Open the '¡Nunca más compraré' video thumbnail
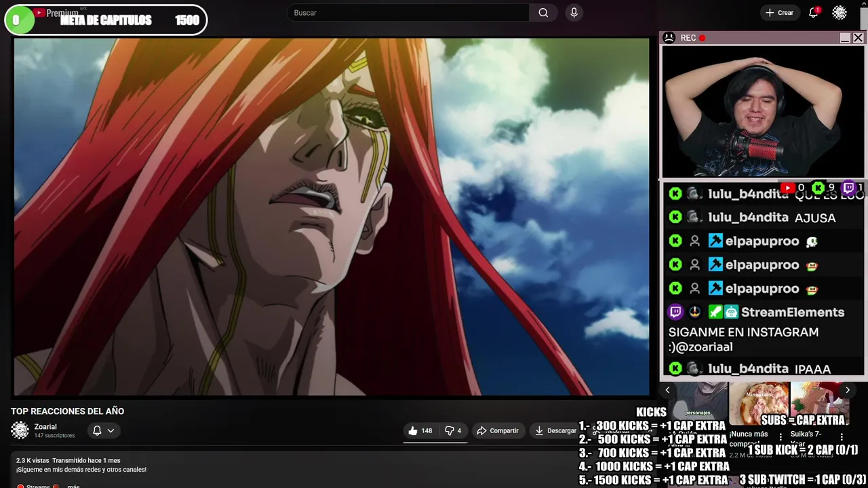This screenshot has height=488, width=868. (x=759, y=403)
